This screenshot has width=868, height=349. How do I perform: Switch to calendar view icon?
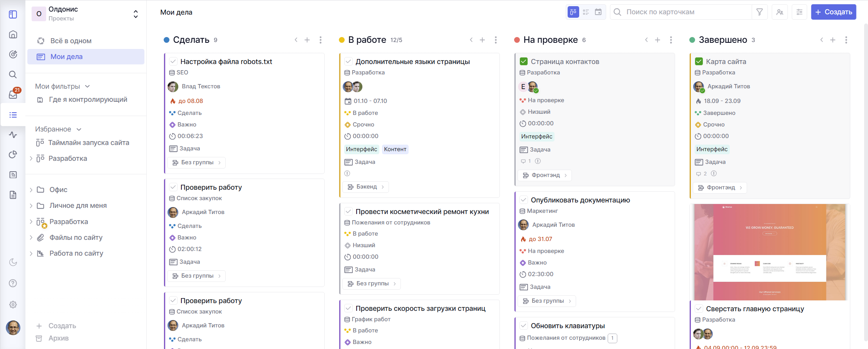(x=598, y=12)
